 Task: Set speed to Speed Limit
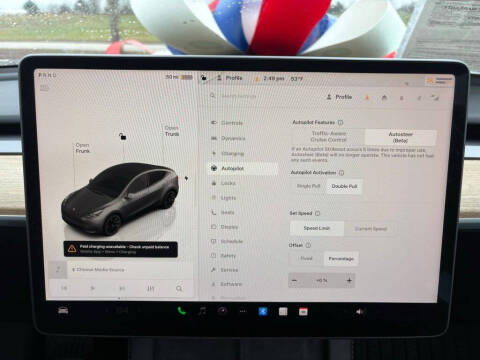[x=317, y=228]
